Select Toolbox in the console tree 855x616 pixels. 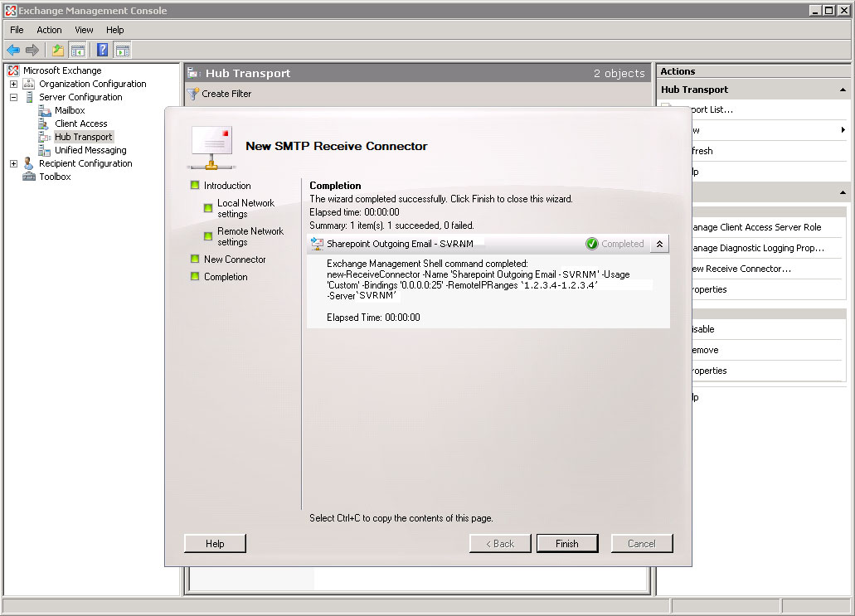coord(55,177)
